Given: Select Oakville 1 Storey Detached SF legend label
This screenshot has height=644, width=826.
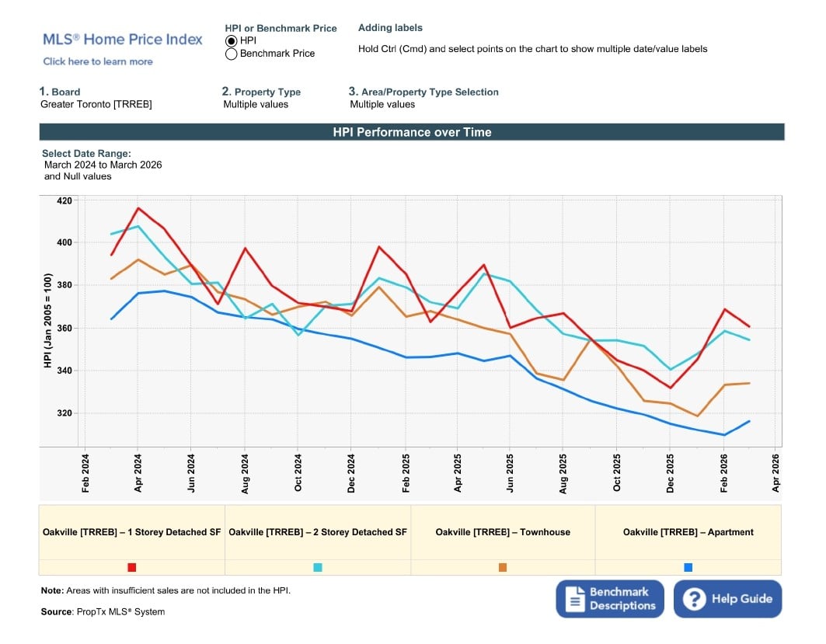Looking at the screenshot, I should tap(132, 532).
